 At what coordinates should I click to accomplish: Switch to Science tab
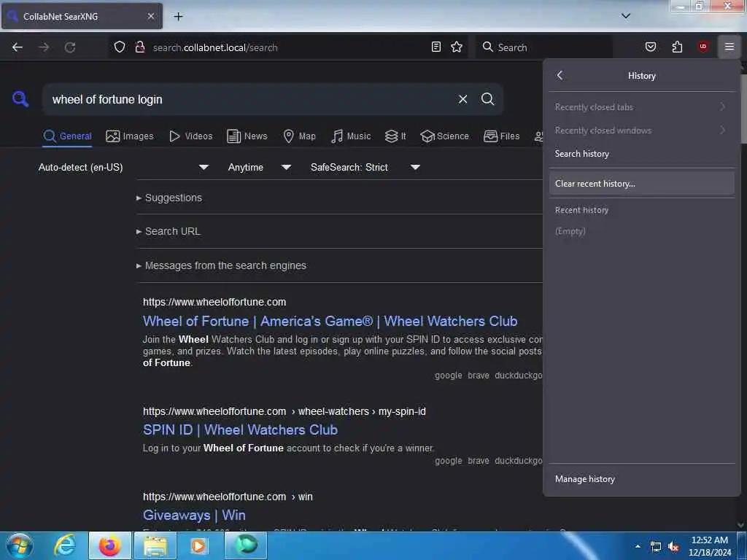[445, 136]
